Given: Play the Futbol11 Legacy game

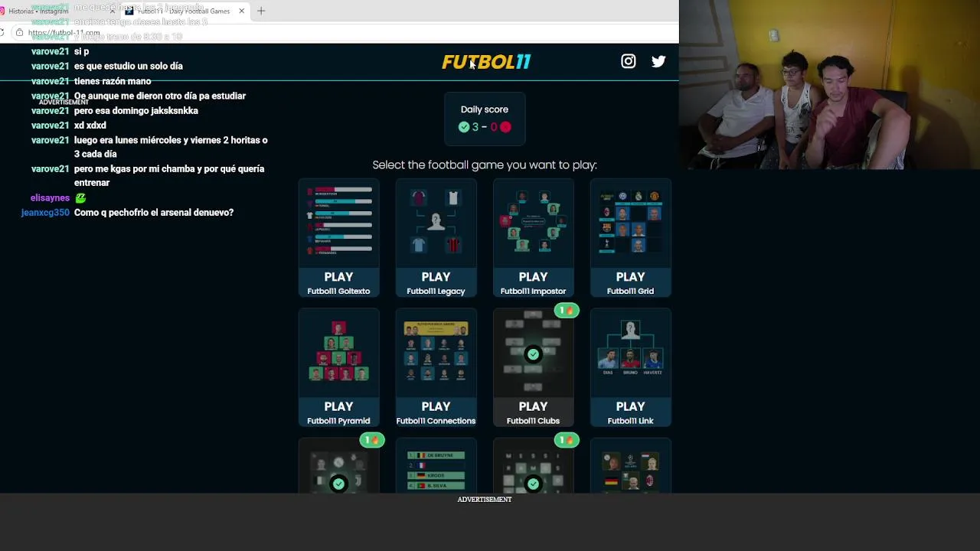Looking at the screenshot, I should (x=436, y=282).
